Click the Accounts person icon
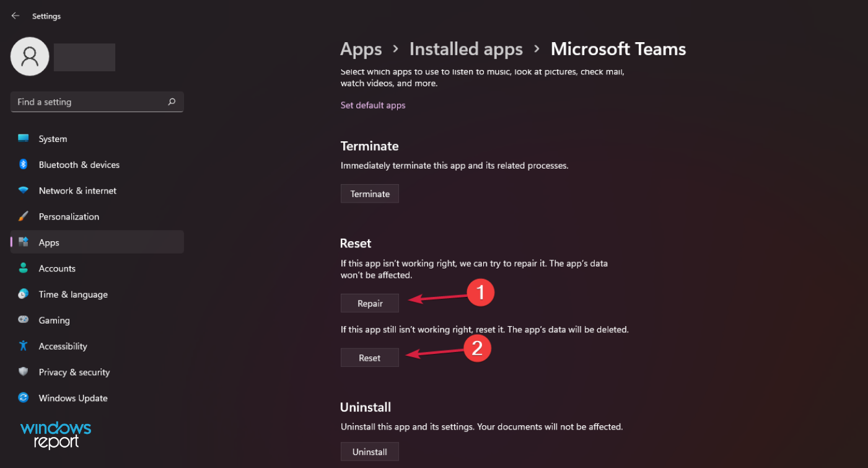This screenshot has width=868, height=468. pyautogui.click(x=24, y=268)
